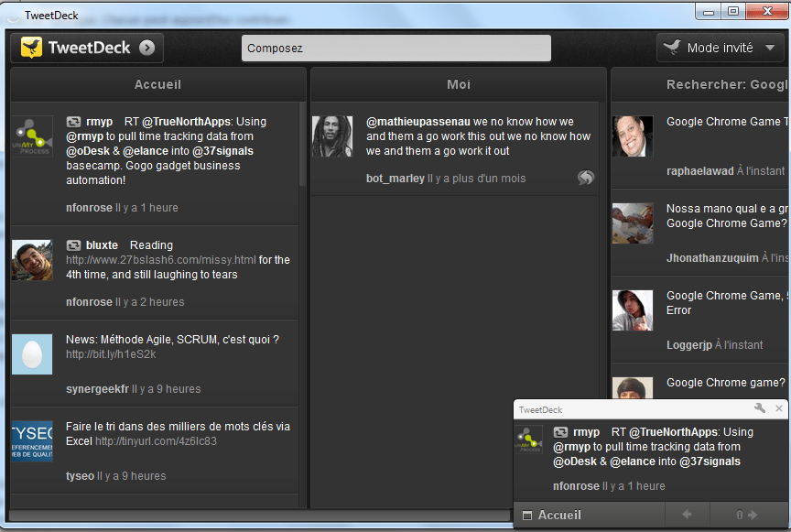The width and height of the screenshot is (791, 532).
Task: Click the reply arrow icon on bot_marley's tweet
Action: (x=586, y=178)
